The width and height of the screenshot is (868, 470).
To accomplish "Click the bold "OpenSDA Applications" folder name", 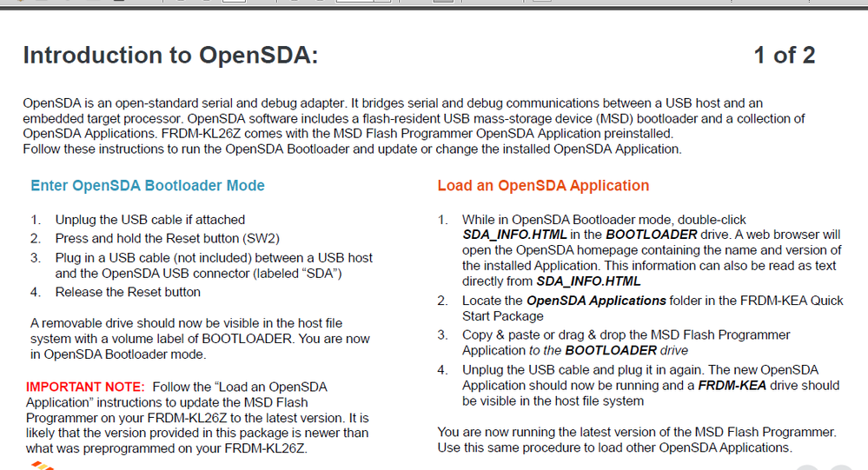I will 596,301.
